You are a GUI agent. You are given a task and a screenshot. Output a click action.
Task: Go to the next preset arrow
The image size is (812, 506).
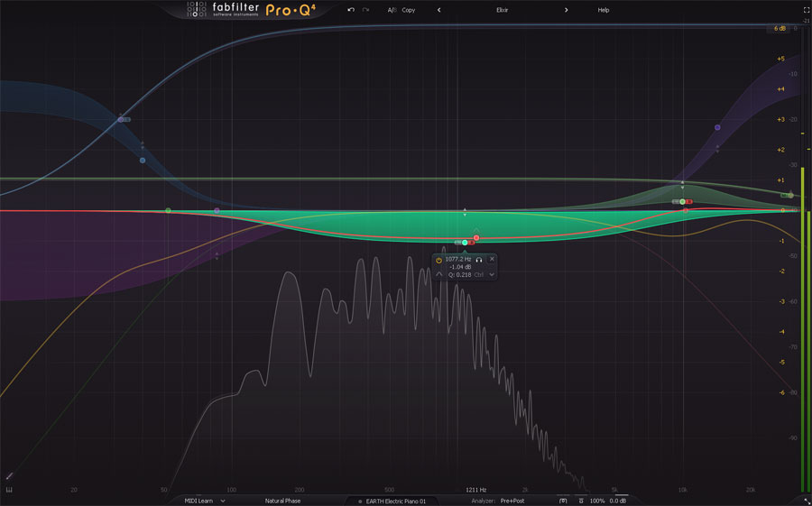pyautogui.click(x=566, y=10)
